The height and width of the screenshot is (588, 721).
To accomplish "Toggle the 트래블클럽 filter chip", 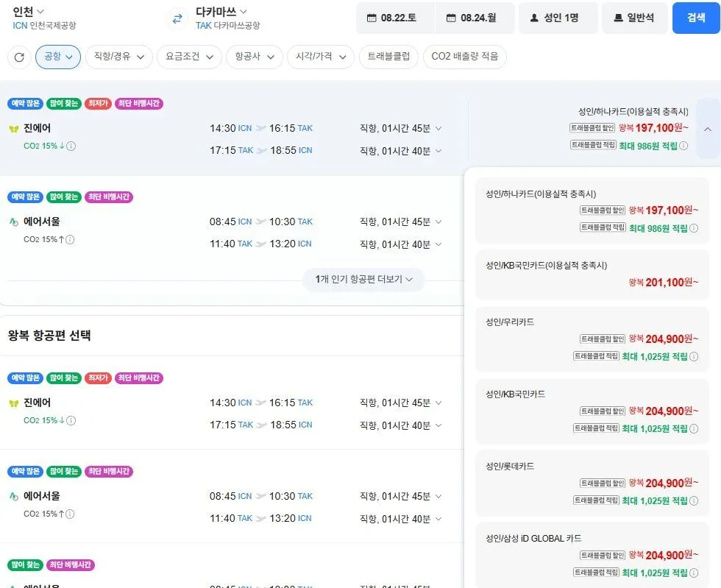I will click(388, 57).
